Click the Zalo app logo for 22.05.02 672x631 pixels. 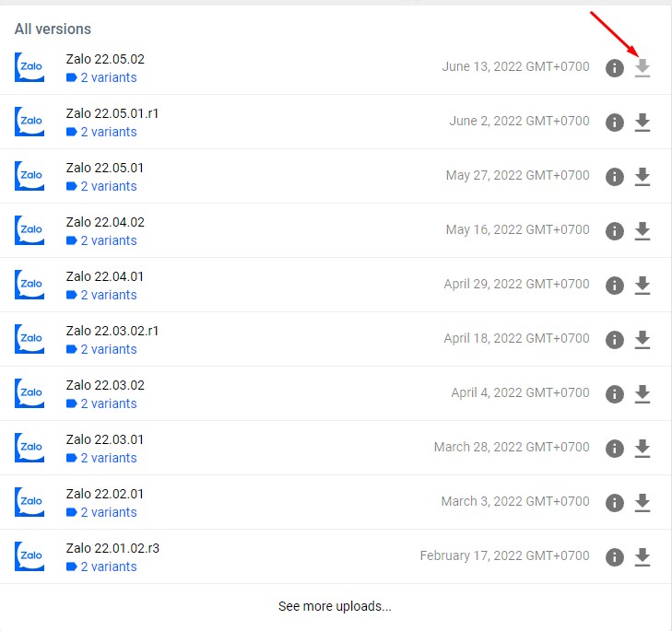click(x=30, y=68)
